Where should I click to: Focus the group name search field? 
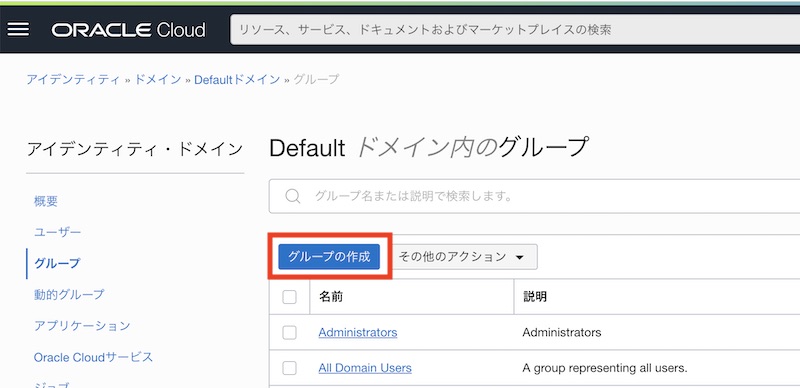coord(534,196)
